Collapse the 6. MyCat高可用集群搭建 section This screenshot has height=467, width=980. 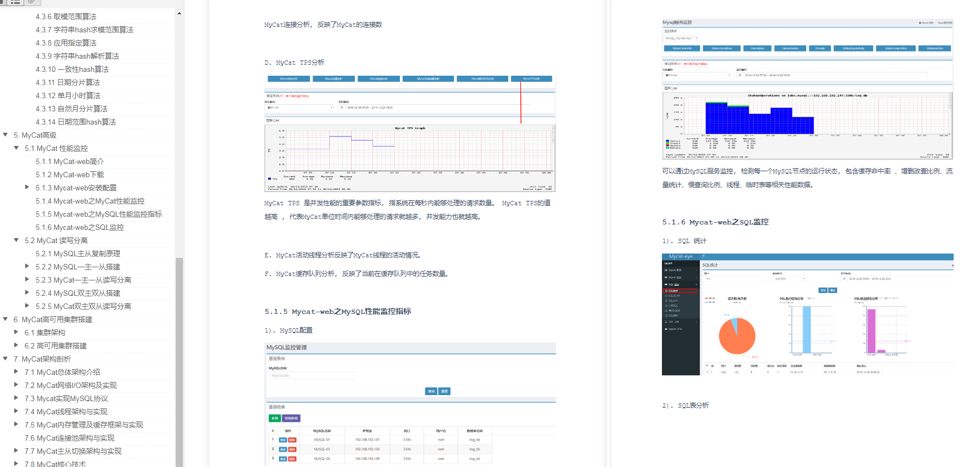coord(5,319)
